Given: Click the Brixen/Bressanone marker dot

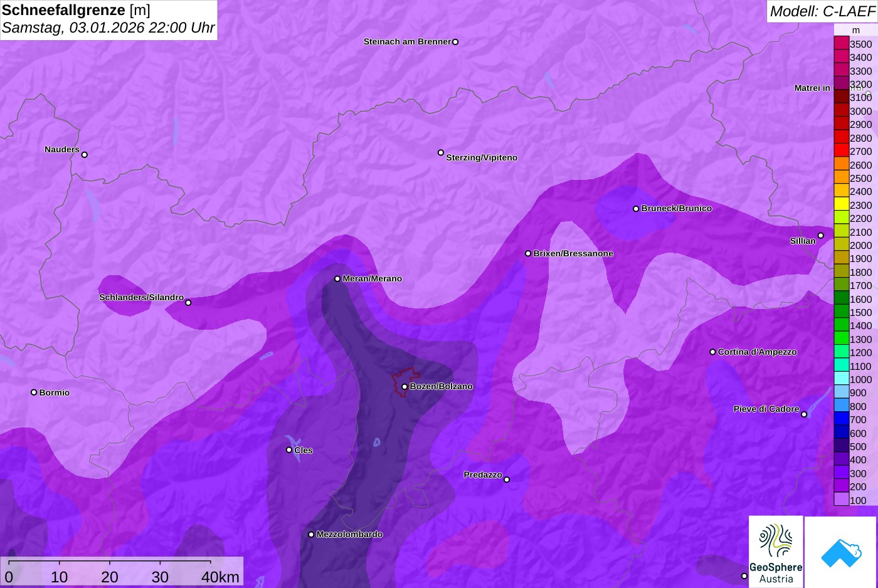Looking at the screenshot, I should click(x=528, y=253).
